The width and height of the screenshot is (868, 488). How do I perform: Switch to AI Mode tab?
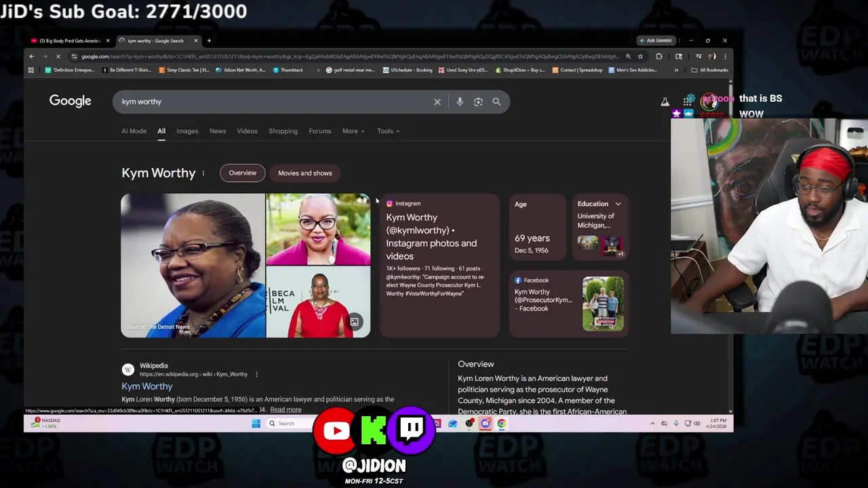[134, 131]
